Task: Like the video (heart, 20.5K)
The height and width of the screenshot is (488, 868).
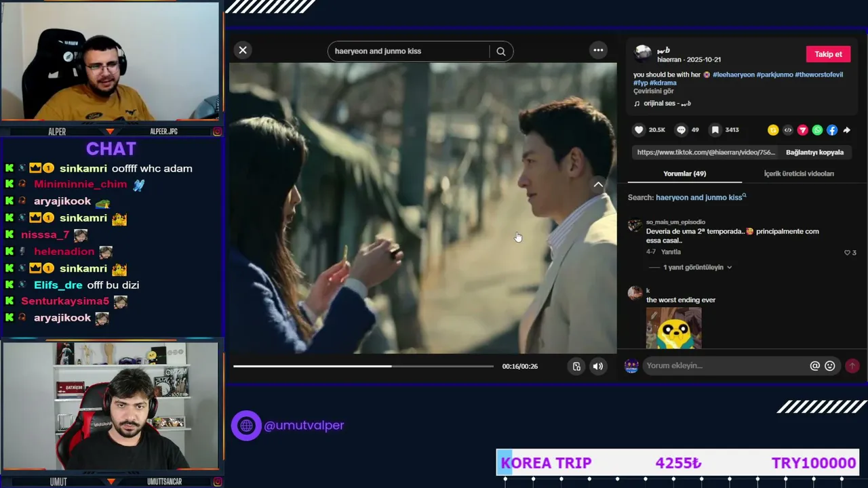Action: point(639,130)
